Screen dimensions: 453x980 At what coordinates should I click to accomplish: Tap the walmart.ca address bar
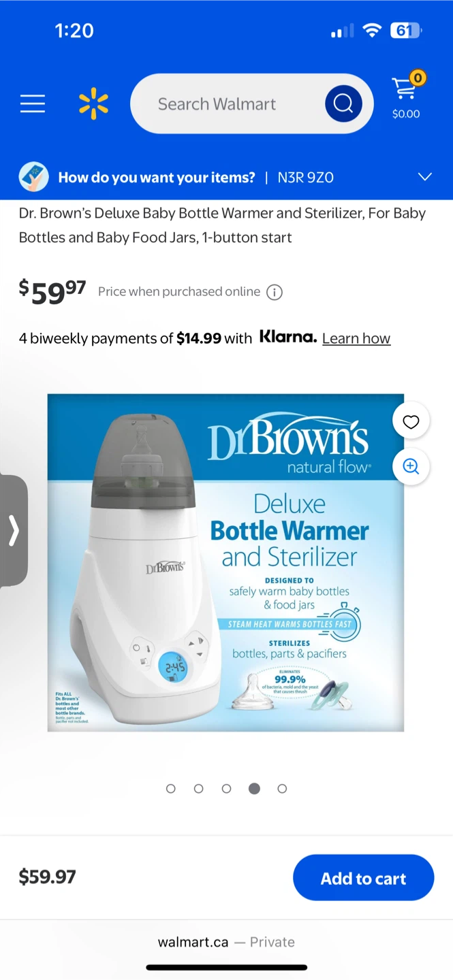click(226, 942)
